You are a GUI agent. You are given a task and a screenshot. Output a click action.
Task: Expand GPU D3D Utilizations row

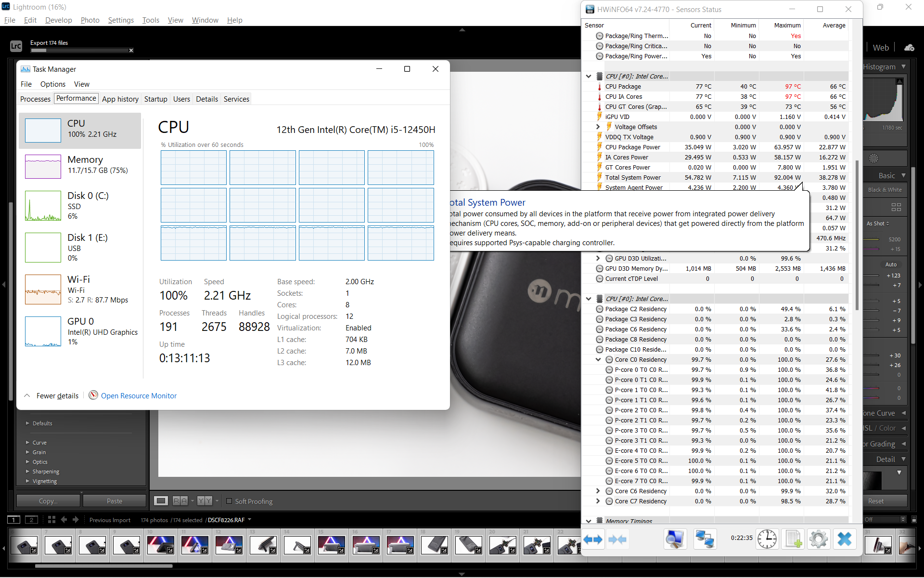click(x=598, y=258)
